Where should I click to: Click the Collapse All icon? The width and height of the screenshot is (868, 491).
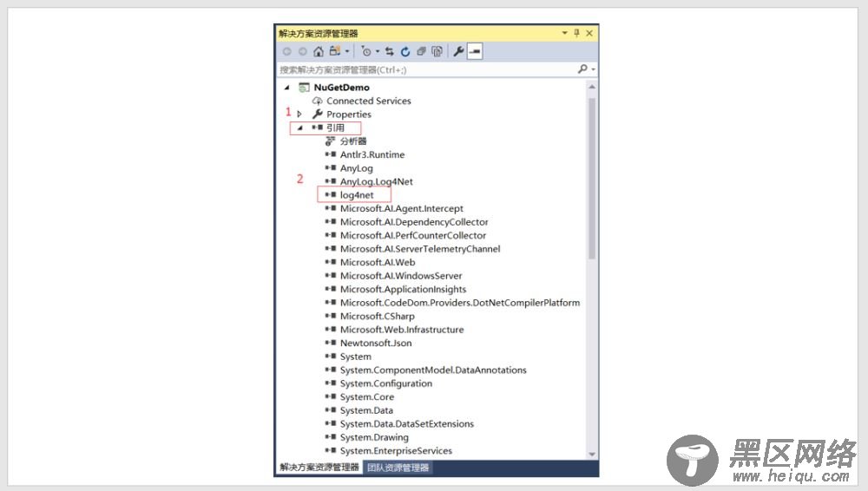pos(421,51)
